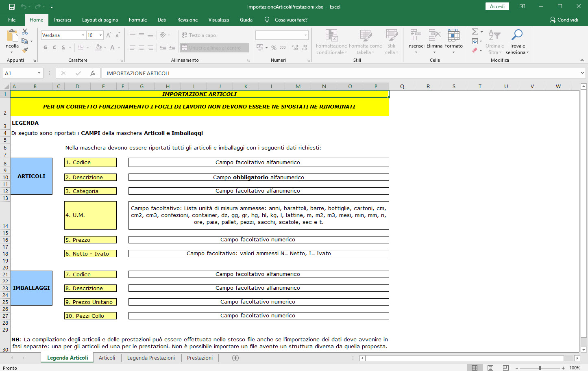Click the Save icon in title bar

[x=12, y=7]
